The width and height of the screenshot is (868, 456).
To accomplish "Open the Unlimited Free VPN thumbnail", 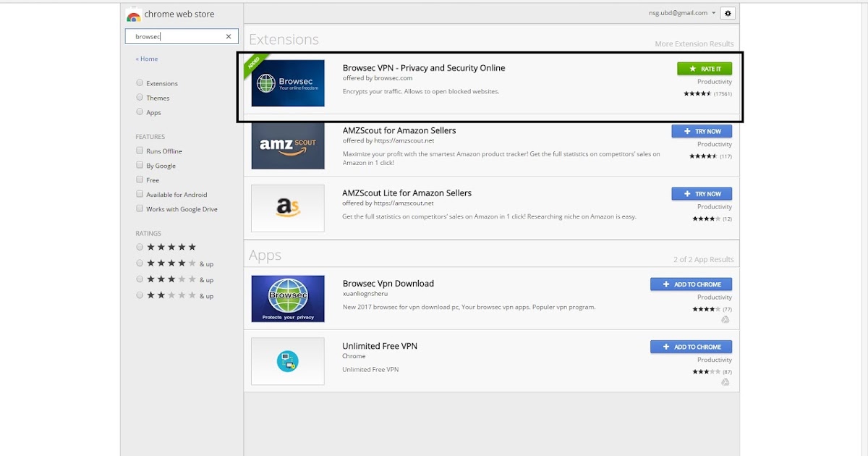I will (x=288, y=361).
